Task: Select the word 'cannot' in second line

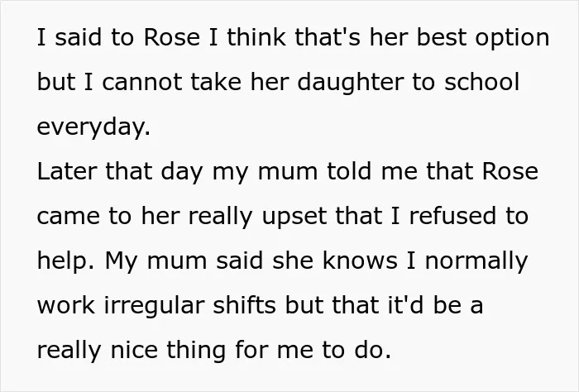Action: pyautogui.click(x=141, y=83)
